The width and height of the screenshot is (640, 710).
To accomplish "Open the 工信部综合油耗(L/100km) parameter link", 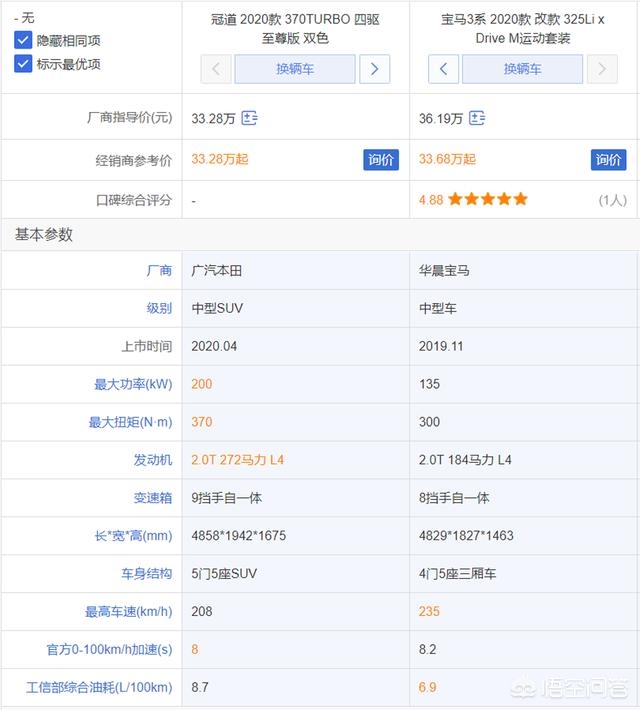I will pos(99,687).
